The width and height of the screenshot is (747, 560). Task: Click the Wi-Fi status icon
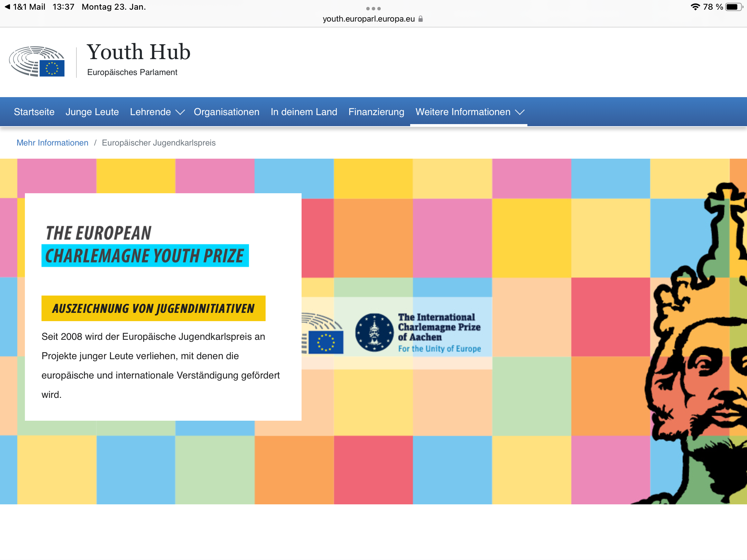click(695, 7)
